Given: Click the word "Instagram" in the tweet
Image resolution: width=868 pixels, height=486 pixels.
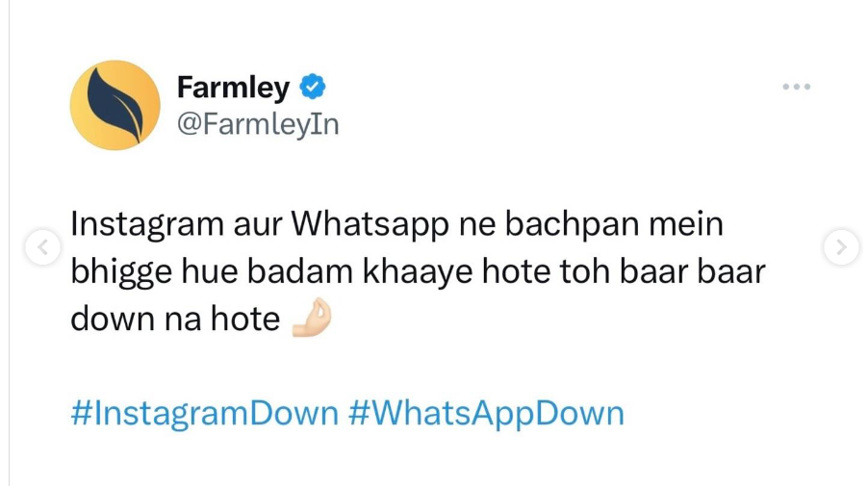Looking at the screenshot, I should [146, 225].
